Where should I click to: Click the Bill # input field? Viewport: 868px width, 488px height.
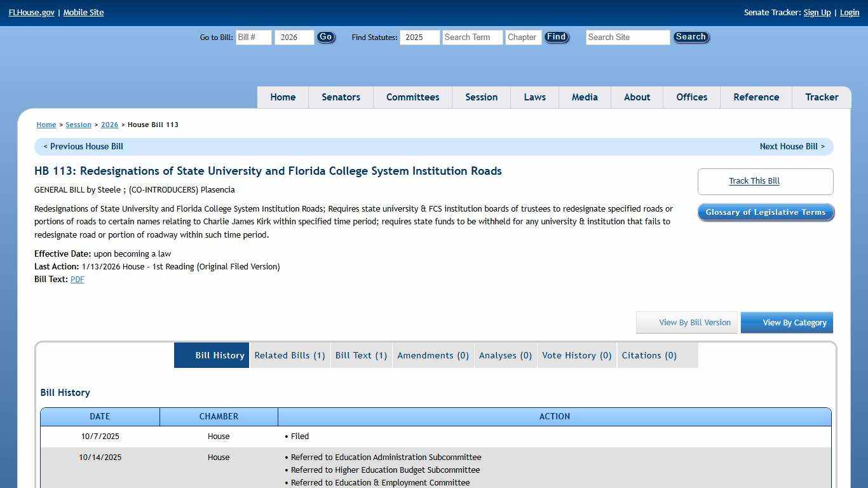(x=254, y=37)
